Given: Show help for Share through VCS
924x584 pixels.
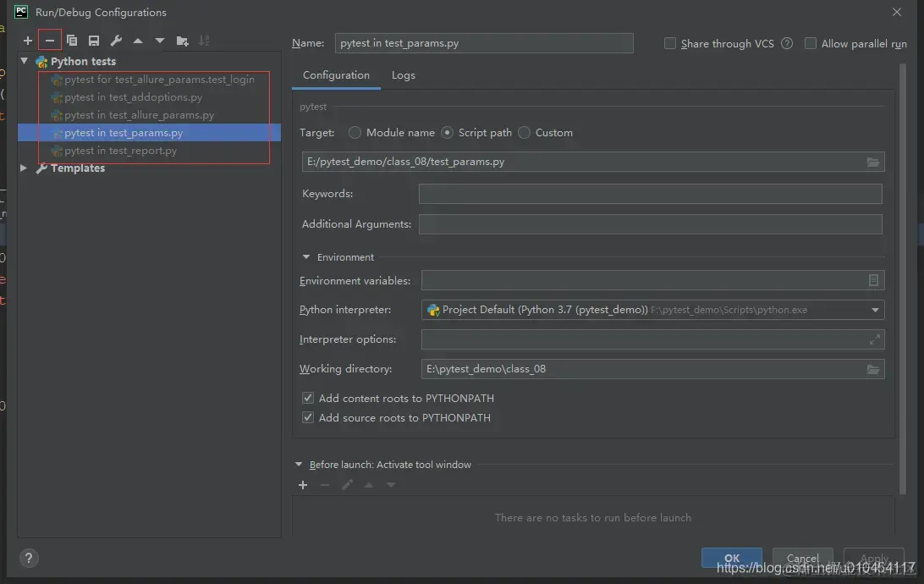Looking at the screenshot, I should point(787,44).
